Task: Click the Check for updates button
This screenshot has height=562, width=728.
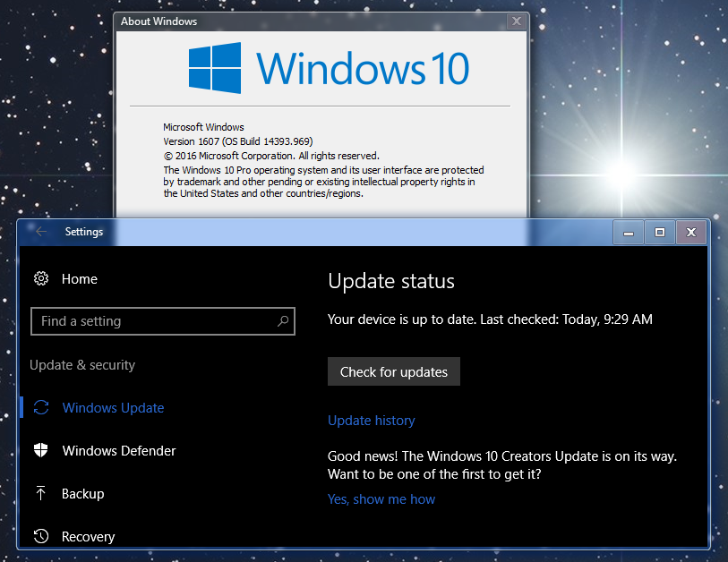Action: [x=394, y=371]
